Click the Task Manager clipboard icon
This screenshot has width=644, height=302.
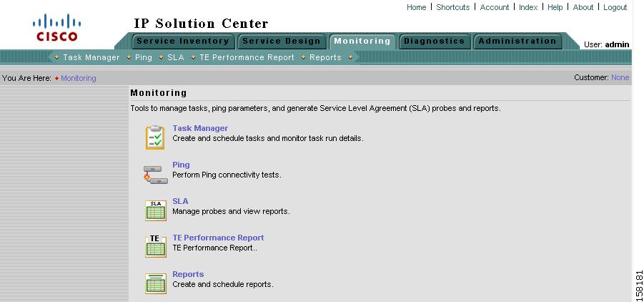[x=155, y=137]
